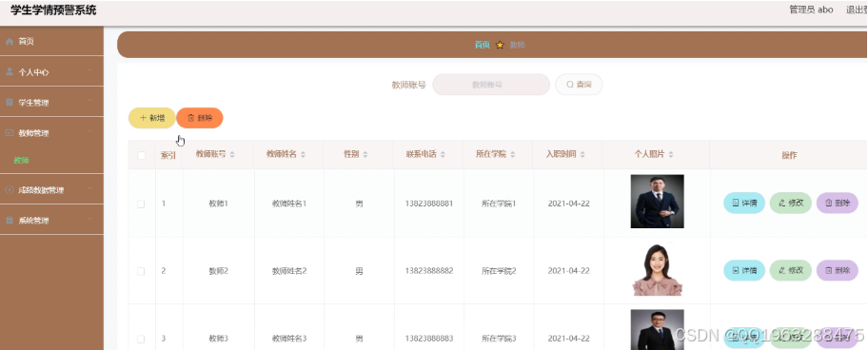868x350 pixels.
Task: Expand the 学生管理 menu chevron
Action: pyautogui.click(x=90, y=101)
